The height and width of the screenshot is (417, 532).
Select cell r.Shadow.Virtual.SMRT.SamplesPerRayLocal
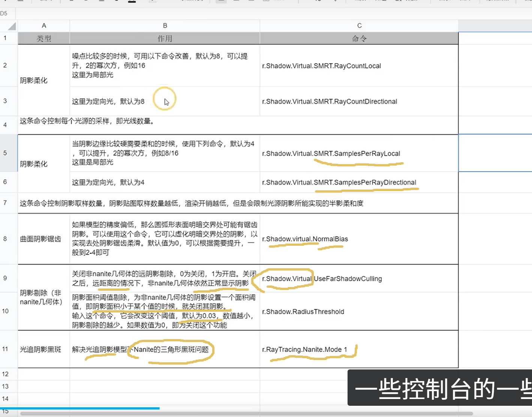tap(359, 153)
